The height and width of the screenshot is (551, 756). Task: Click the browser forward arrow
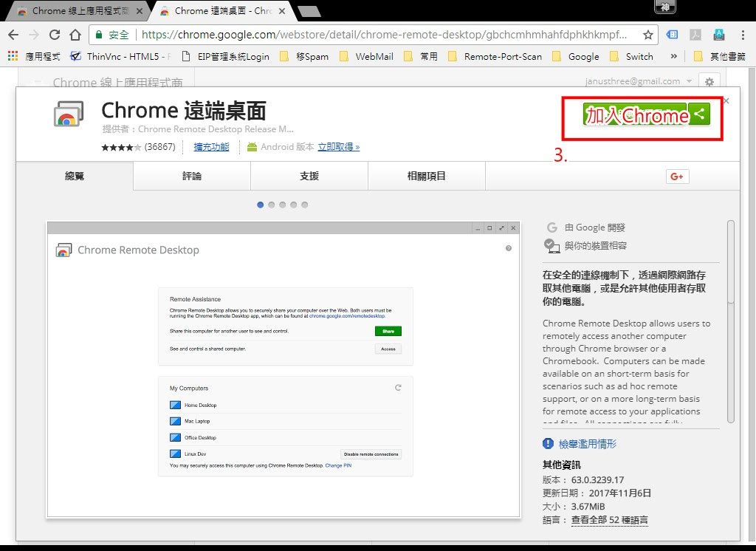[x=34, y=35]
